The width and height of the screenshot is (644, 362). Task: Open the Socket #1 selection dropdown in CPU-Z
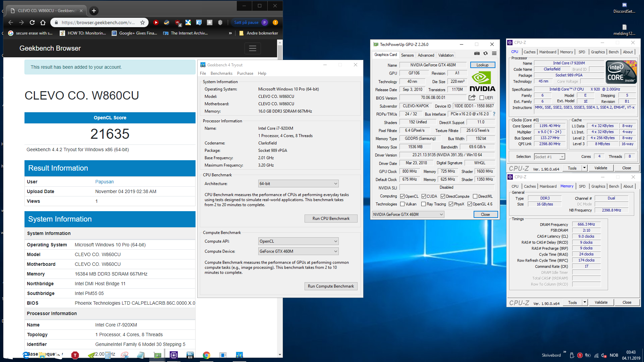pyautogui.click(x=549, y=157)
